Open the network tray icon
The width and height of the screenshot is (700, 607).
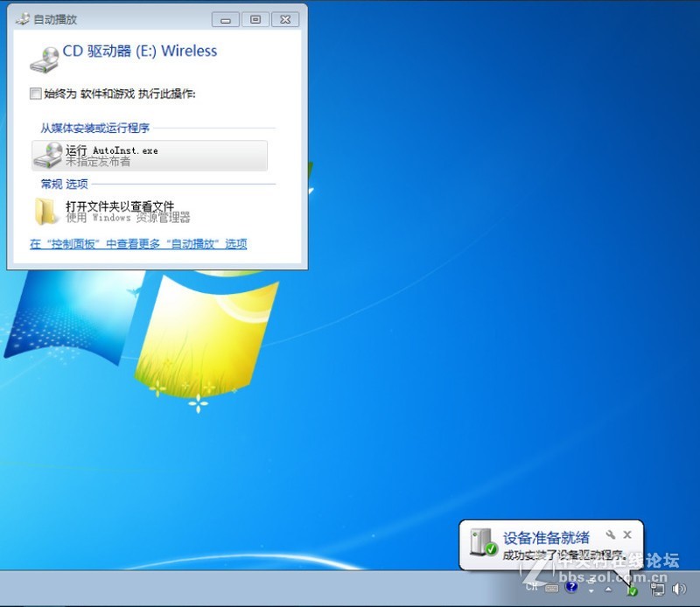(x=657, y=590)
